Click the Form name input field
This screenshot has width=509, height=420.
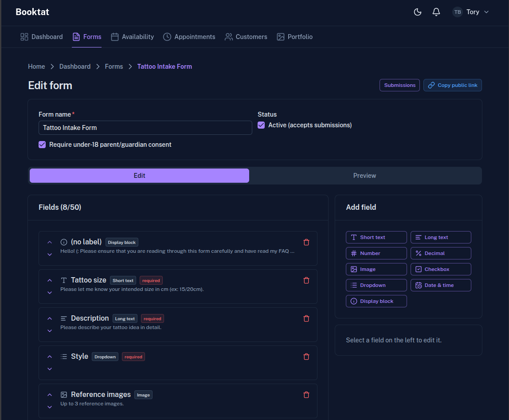pos(145,128)
